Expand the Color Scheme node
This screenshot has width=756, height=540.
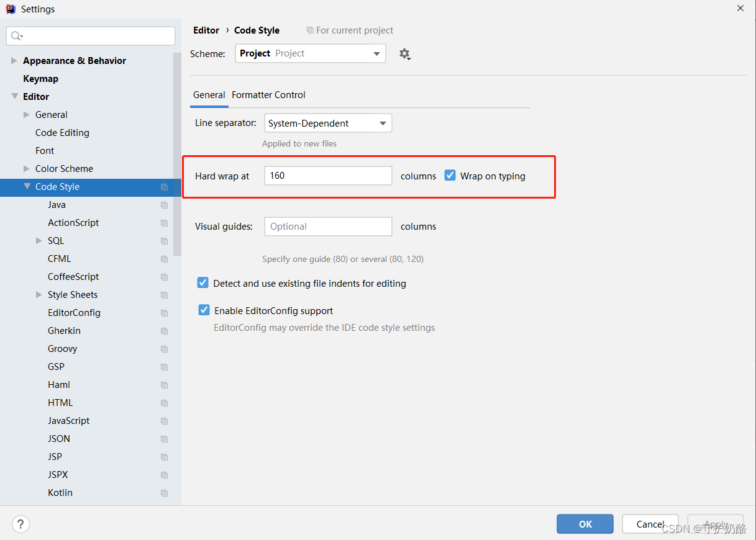tap(27, 169)
